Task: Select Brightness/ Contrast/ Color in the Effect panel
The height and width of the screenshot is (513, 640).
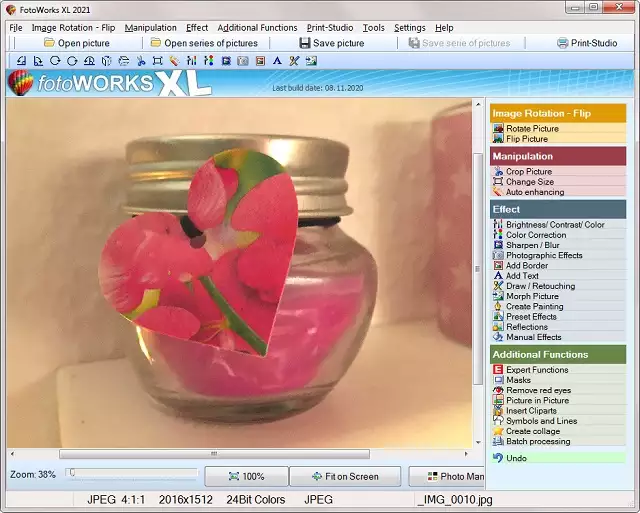Action: point(555,225)
